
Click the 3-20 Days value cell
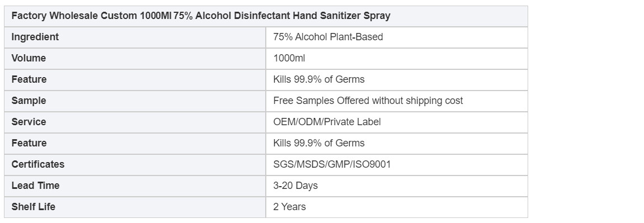tap(397, 186)
